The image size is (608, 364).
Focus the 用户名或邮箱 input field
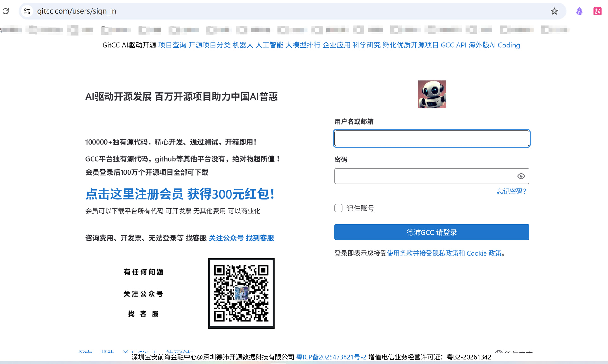pos(432,138)
